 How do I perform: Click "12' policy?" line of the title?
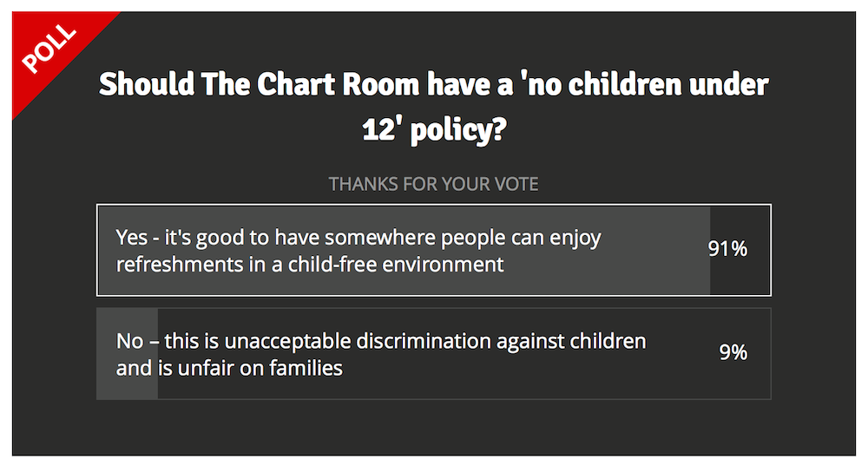pyautogui.click(x=434, y=129)
